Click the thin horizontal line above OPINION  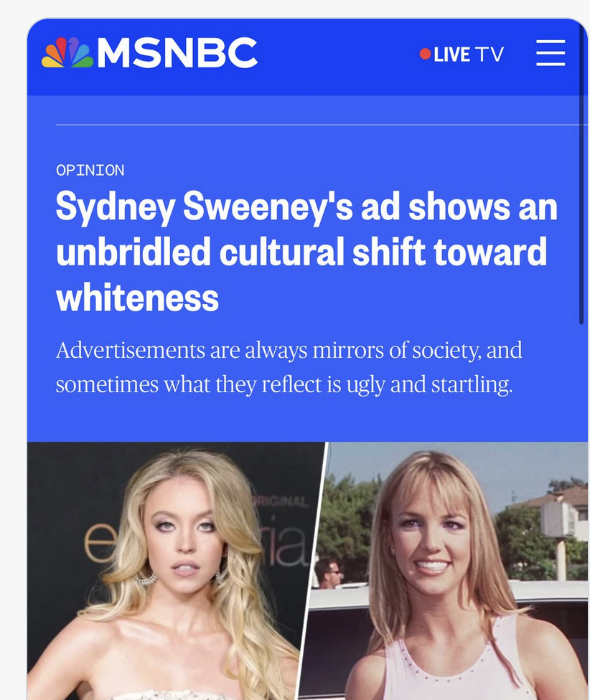pos(322,125)
